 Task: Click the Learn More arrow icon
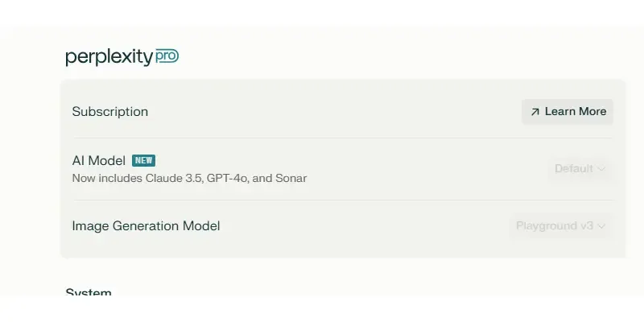535,112
